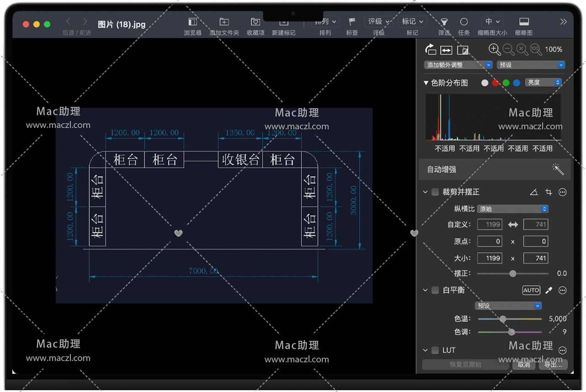Open the 纵横比 原始 dropdown

[512, 209]
